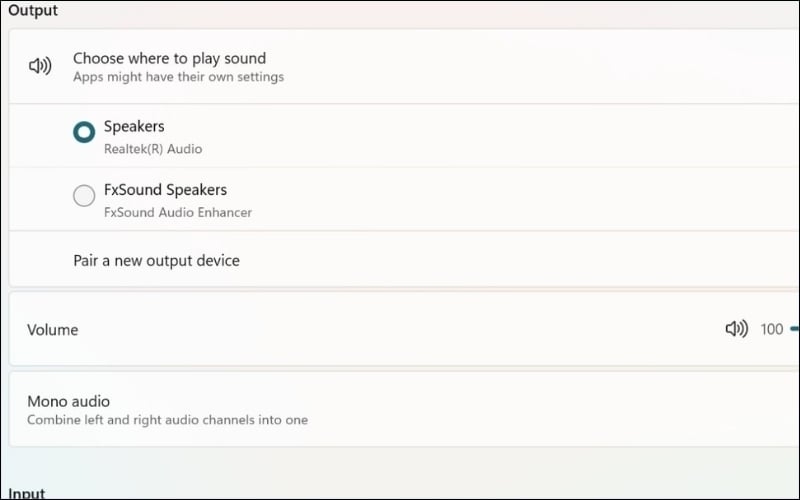The image size is (800, 500).
Task: Click the Combine left and right audio channels description
Action: pos(167,420)
